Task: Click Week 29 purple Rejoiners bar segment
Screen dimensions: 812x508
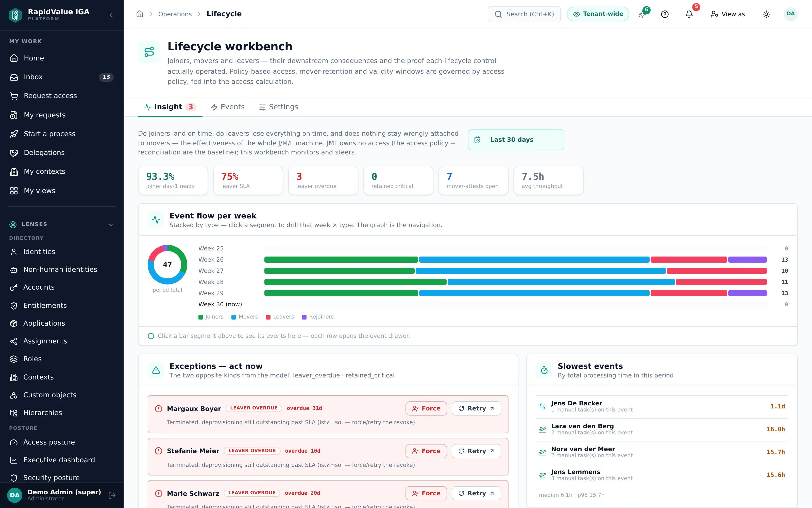Action: 747,293
